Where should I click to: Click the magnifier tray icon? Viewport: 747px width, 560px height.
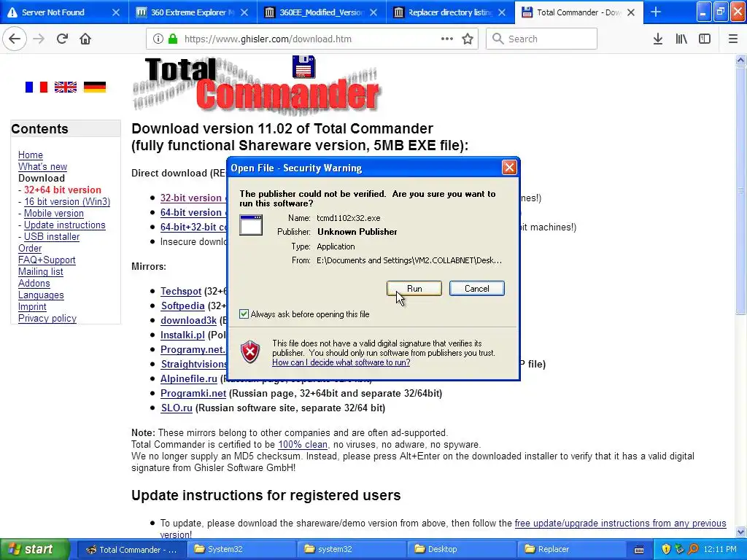click(693, 549)
